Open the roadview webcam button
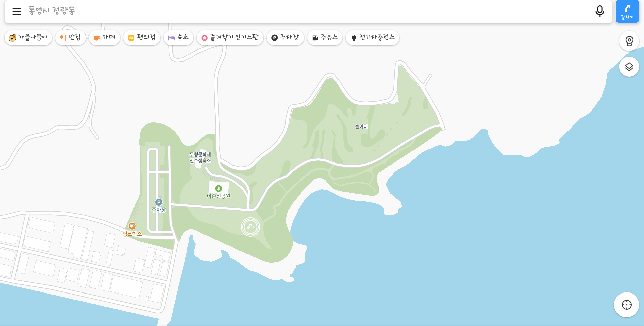 pos(629,41)
